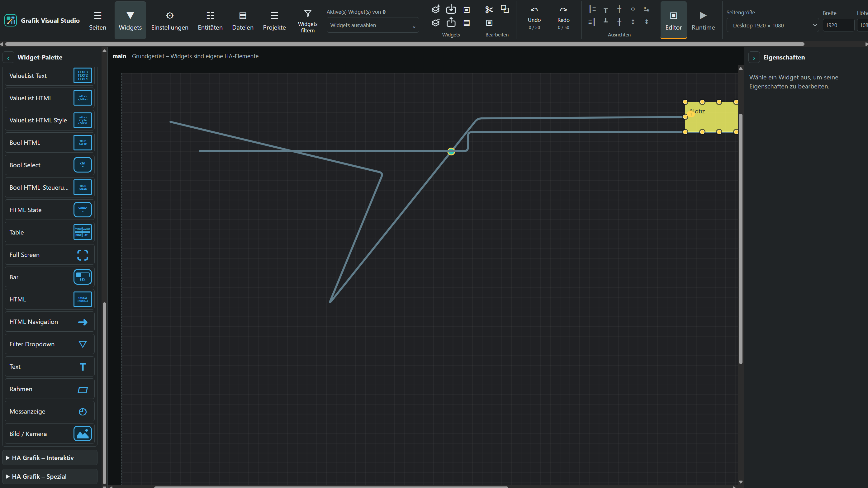This screenshot has height=488, width=868.
Task: Click the Grafik Visual Studio logo
Action: [11, 20]
